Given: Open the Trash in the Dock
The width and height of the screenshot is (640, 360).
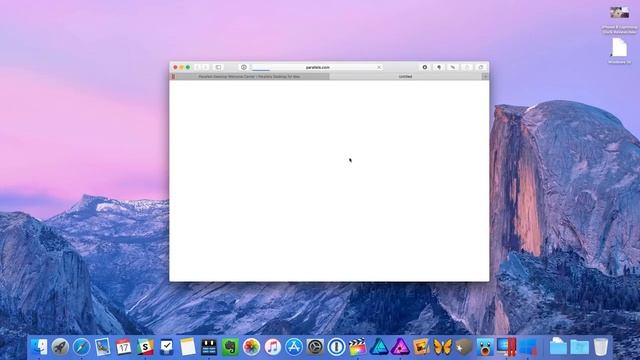Looking at the screenshot, I should pos(600,347).
